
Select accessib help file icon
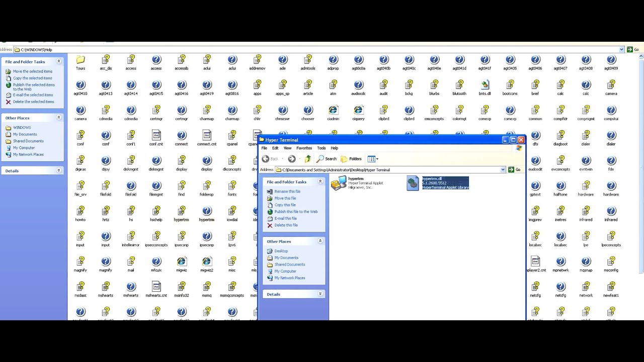point(182,60)
